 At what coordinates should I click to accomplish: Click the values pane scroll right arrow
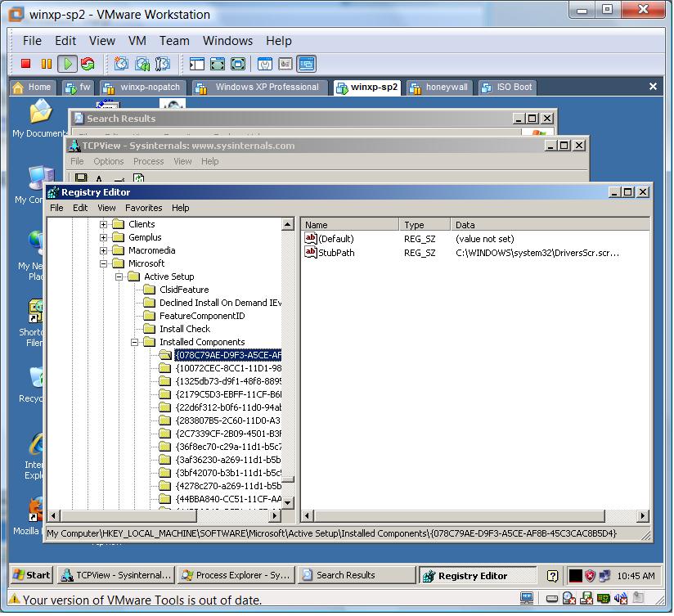[x=643, y=515]
